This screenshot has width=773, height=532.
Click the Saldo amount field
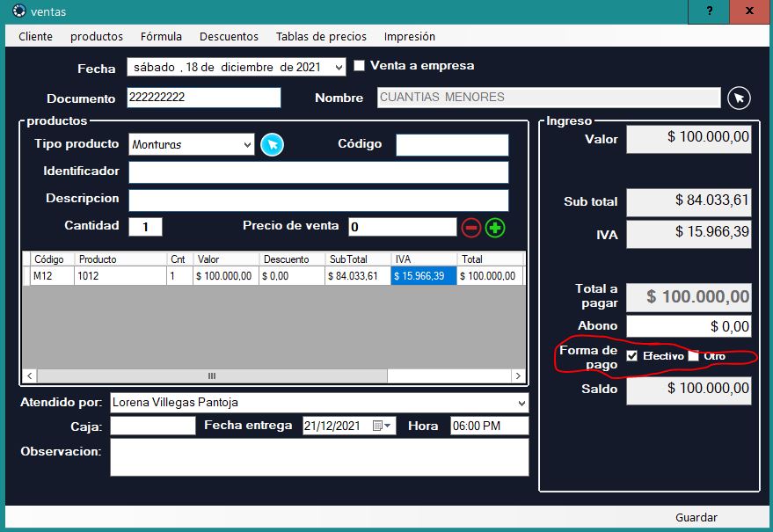click(689, 391)
